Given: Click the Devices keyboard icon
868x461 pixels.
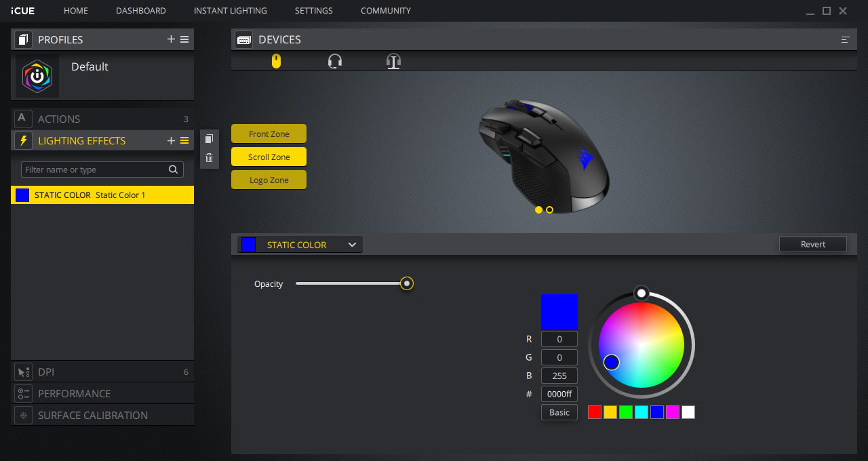Looking at the screenshot, I should point(244,39).
